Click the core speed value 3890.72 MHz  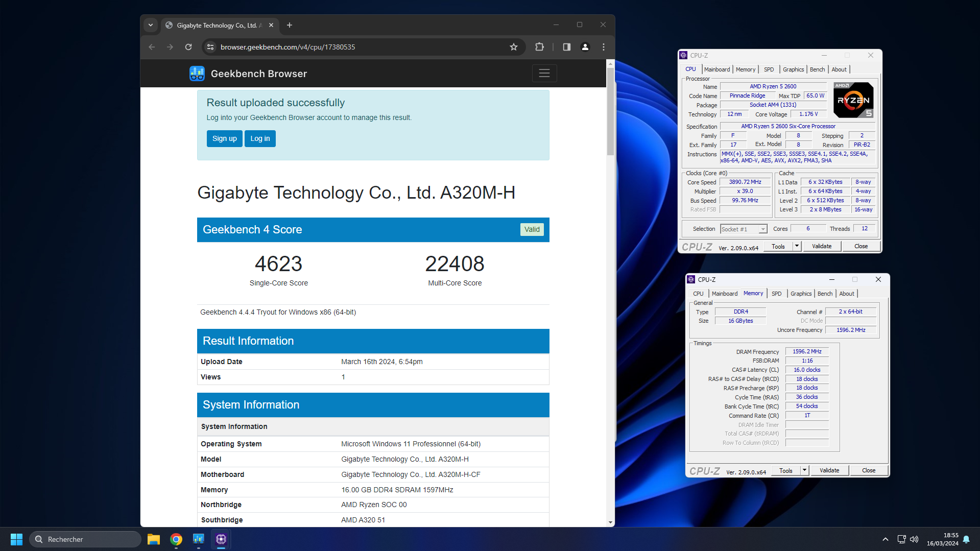coord(745,182)
